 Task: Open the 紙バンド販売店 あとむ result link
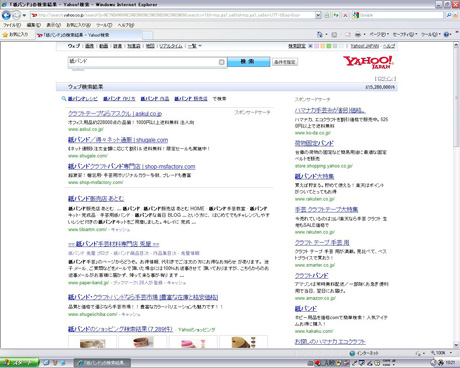point(96,199)
